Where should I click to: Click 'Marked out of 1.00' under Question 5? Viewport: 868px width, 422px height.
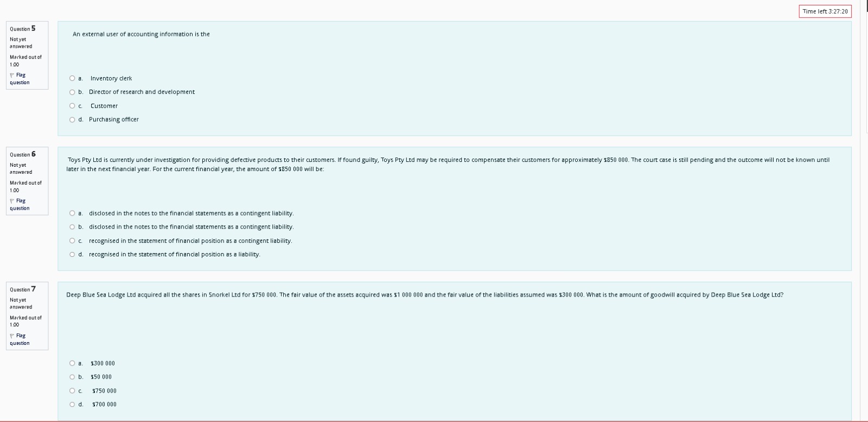pos(25,60)
